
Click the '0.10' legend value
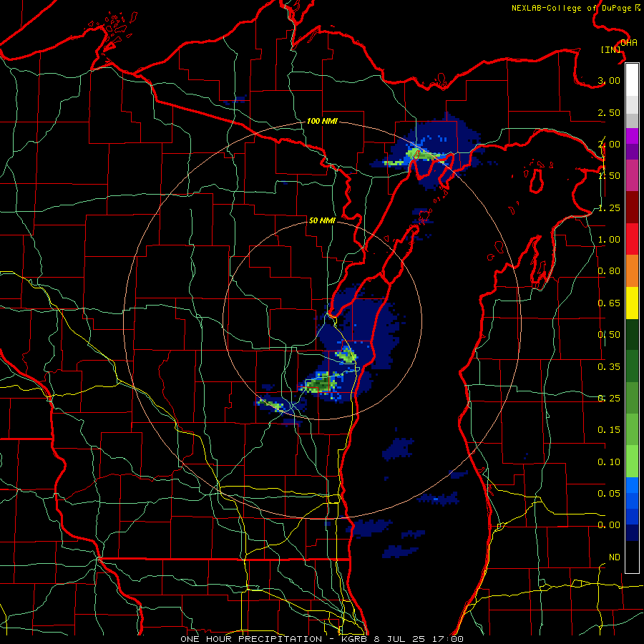pos(609,462)
